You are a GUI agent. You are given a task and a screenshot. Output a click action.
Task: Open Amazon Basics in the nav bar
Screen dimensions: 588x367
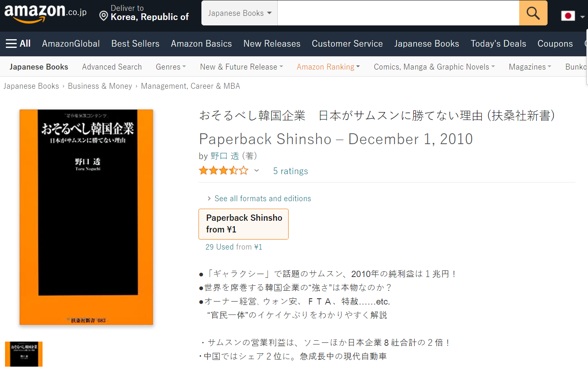[201, 44]
